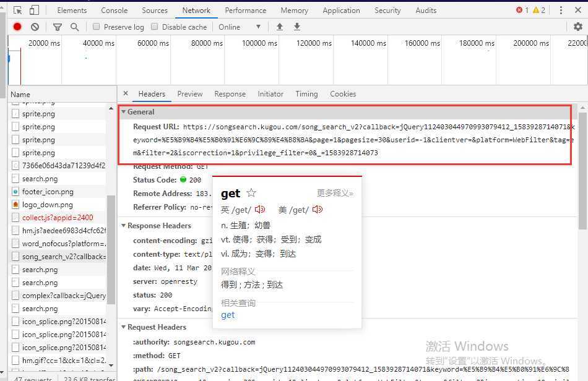
Task: Open the Initiator tab
Action: click(270, 94)
